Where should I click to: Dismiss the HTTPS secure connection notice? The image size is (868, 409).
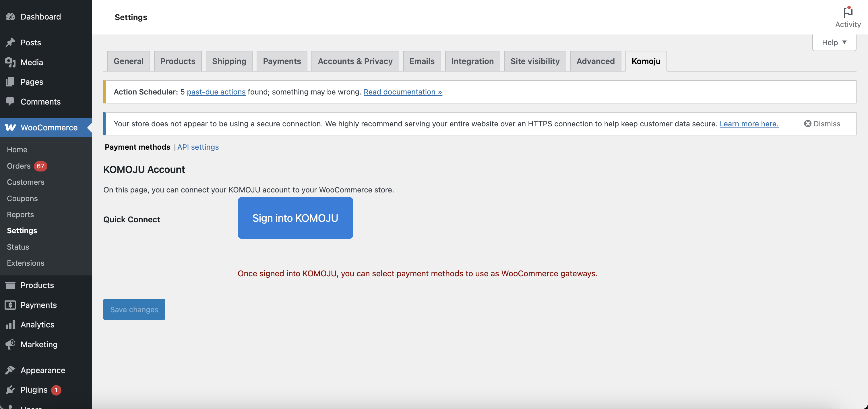822,124
